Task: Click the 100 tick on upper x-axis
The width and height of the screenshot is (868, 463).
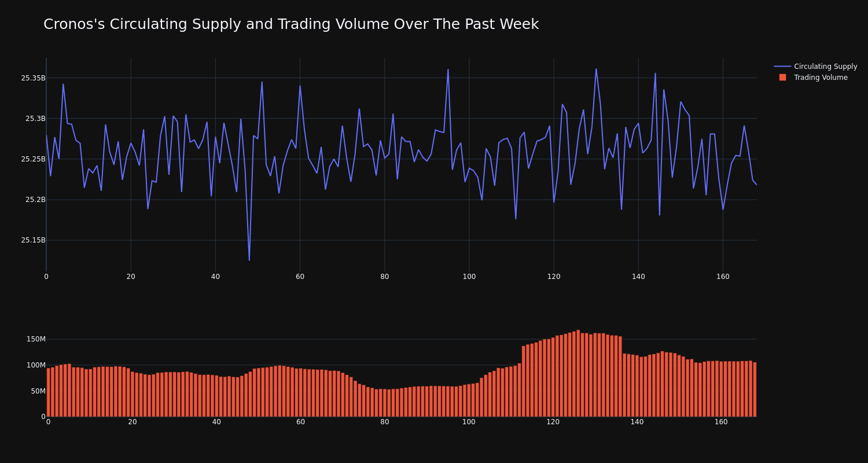Action: 469,277
